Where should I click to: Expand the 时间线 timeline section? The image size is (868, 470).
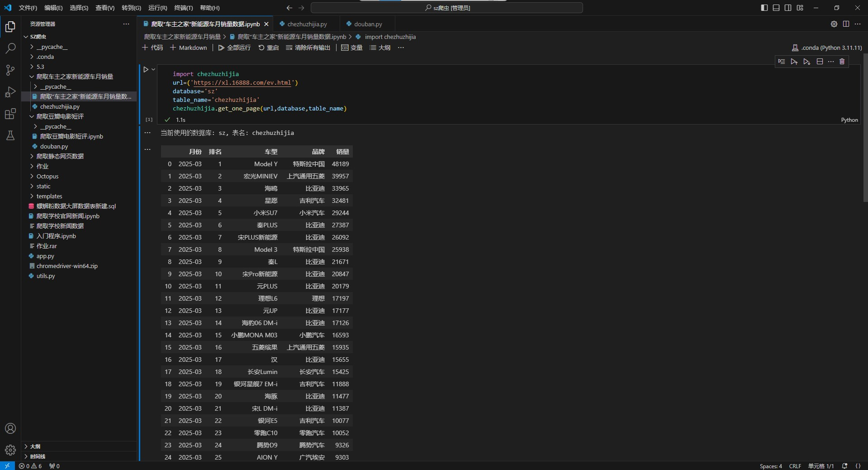coord(79,456)
